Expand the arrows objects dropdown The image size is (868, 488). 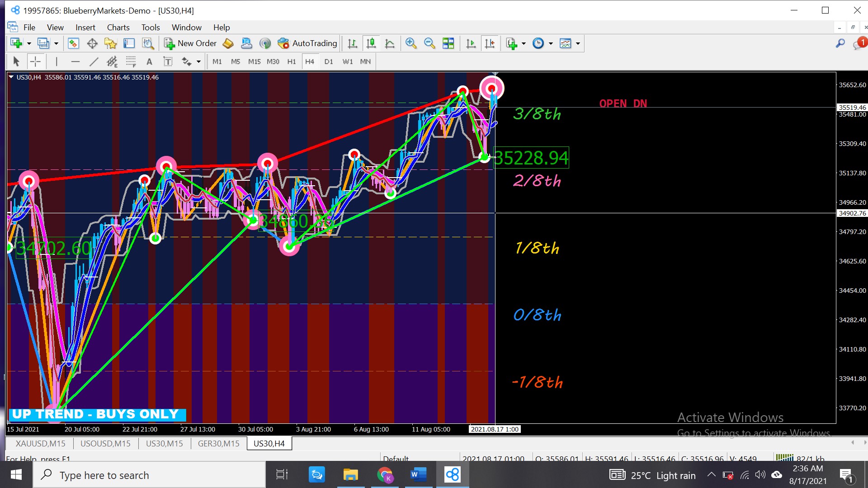[198, 61]
